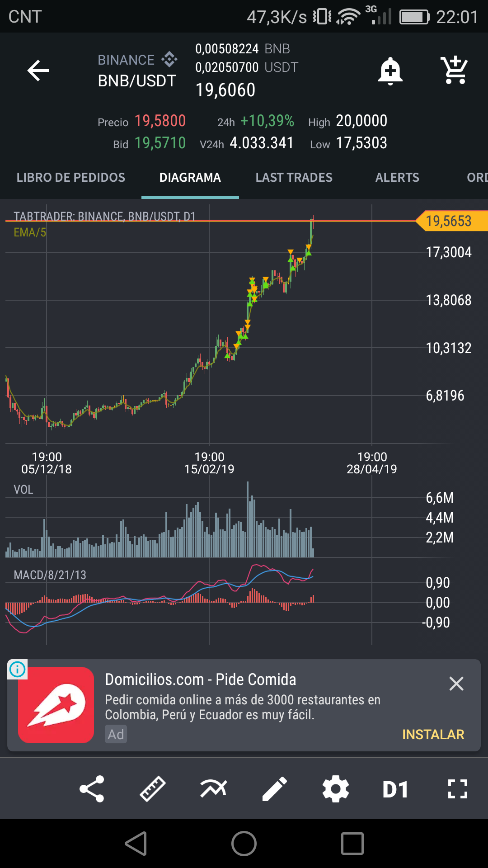Select the pencil drawing tool
Image resolution: width=488 pixels, height=868 pixels.
[x=275, y=789]
